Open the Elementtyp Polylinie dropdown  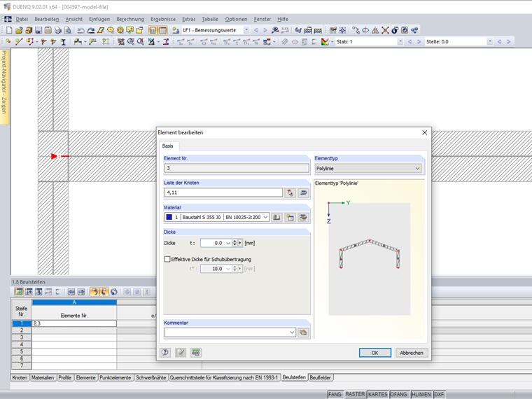point(368,168)
